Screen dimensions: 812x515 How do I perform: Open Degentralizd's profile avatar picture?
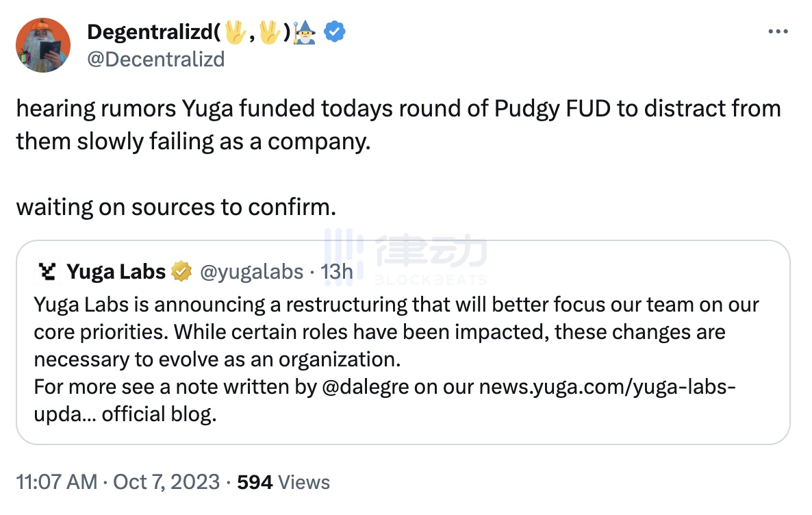tap(43, 45)
